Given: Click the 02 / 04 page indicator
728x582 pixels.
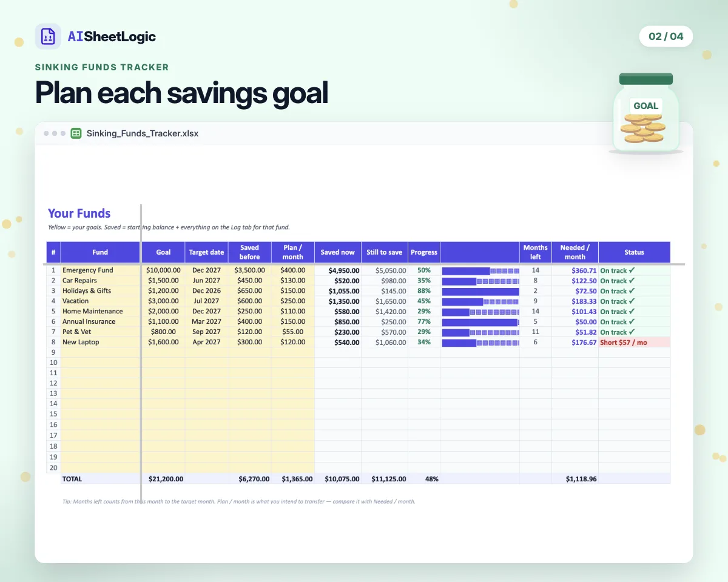Looking at the screenshot, I should coord(666,36).
